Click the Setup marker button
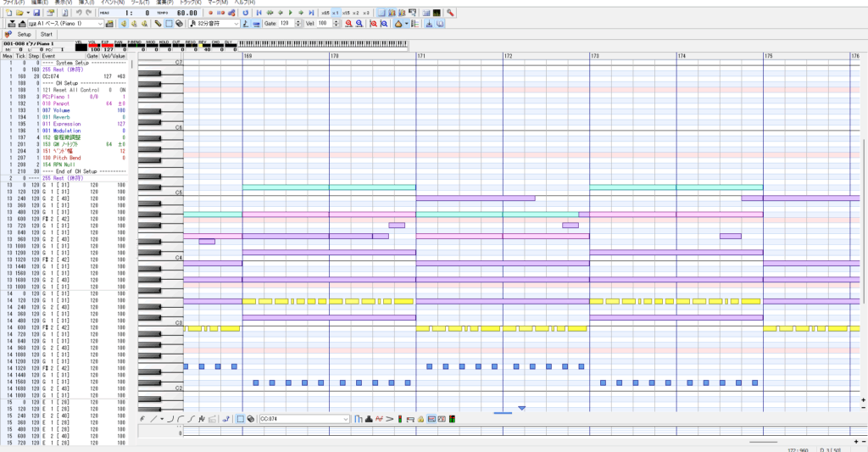 coord(25,34)
